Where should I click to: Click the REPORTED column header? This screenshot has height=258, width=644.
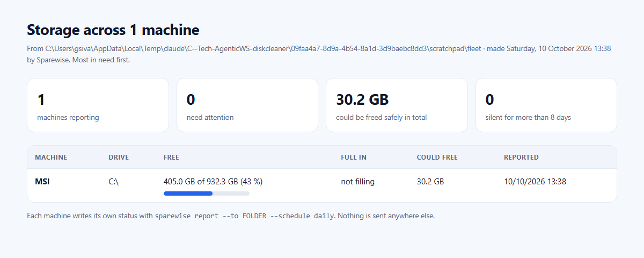521,157
